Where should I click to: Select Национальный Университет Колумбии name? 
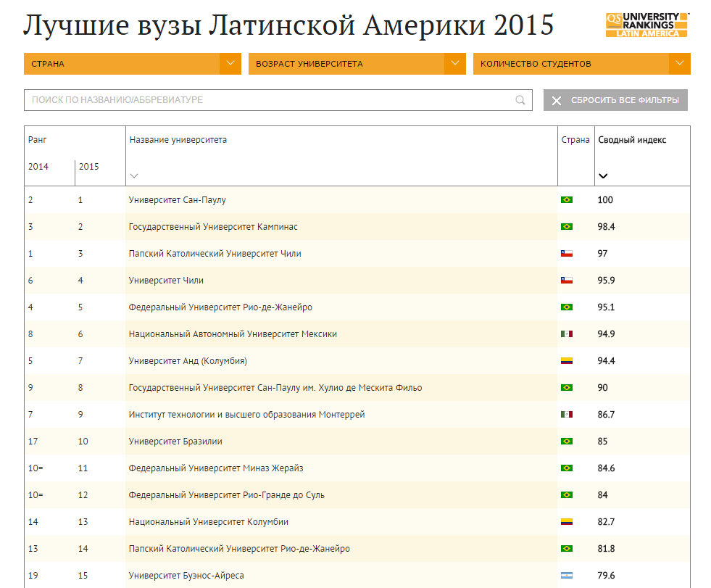[x=209, y=521]
